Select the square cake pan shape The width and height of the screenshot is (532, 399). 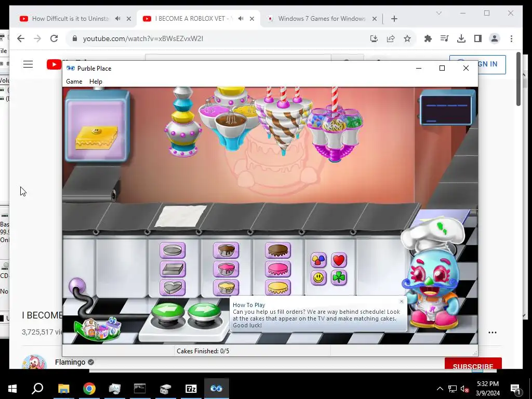click(x=172, y=269)
